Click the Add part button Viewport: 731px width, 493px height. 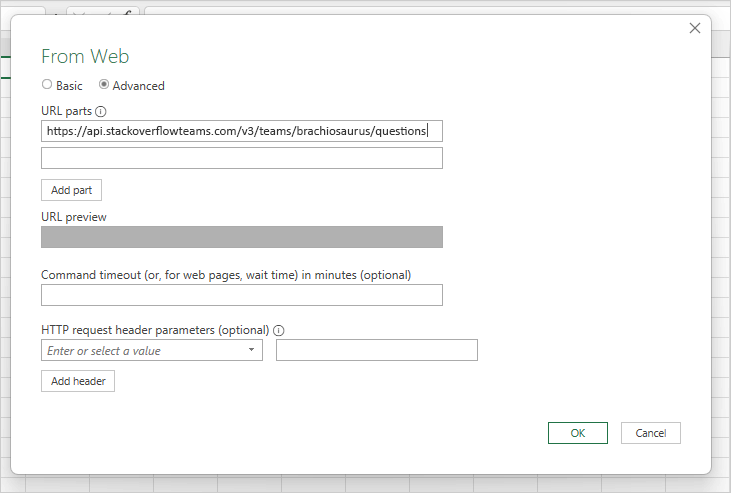coord(71,190)
